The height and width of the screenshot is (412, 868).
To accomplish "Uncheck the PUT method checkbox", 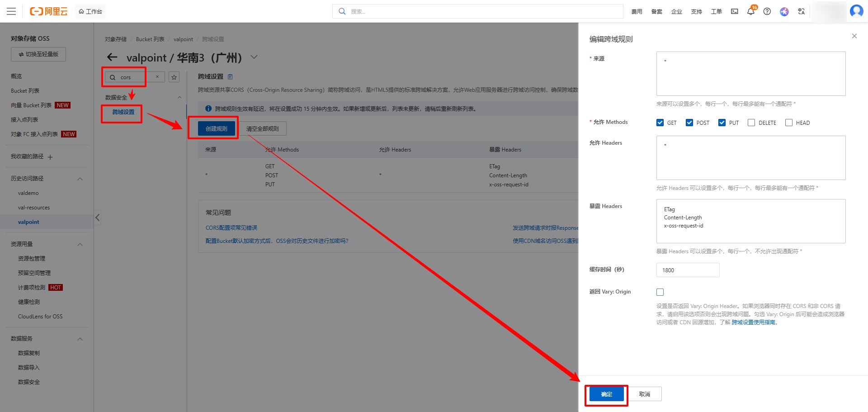I will click(x=722, y=123).
